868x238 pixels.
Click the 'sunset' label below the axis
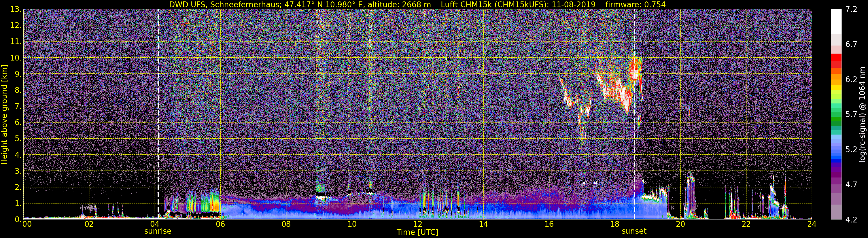point(634,231)
